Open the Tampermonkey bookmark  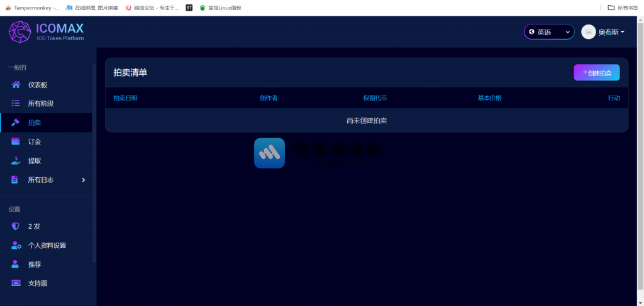click(x=32, y=8)
